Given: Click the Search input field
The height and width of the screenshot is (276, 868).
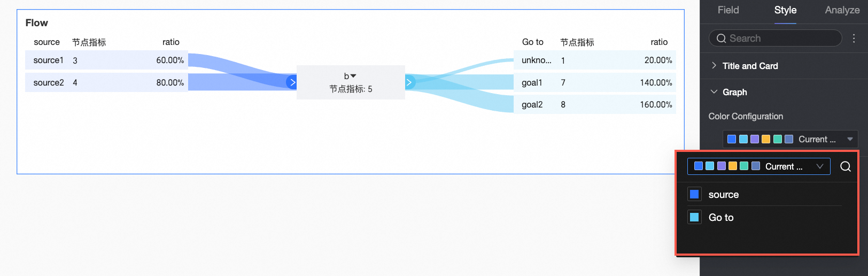Looking at the screenshot, I should tap(780, 38).
